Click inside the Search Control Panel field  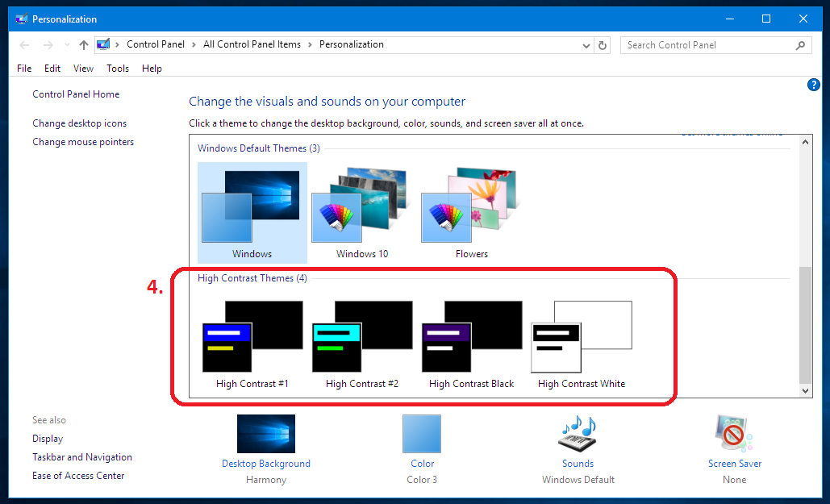click(702, 44)
